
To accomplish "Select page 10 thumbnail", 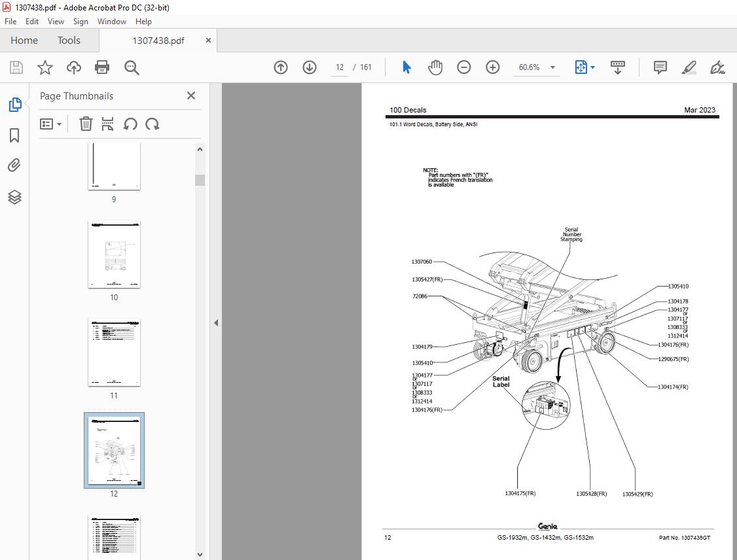I will point(114,254).
